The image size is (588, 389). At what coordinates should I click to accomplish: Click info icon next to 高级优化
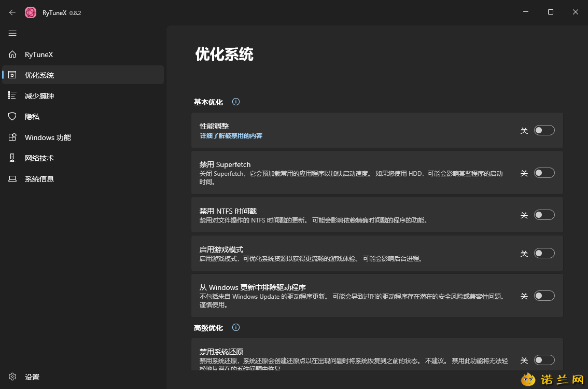pos(236,327)
